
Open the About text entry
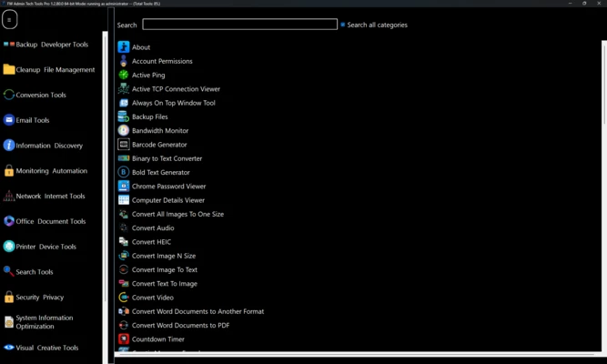(x=141, y=47)
